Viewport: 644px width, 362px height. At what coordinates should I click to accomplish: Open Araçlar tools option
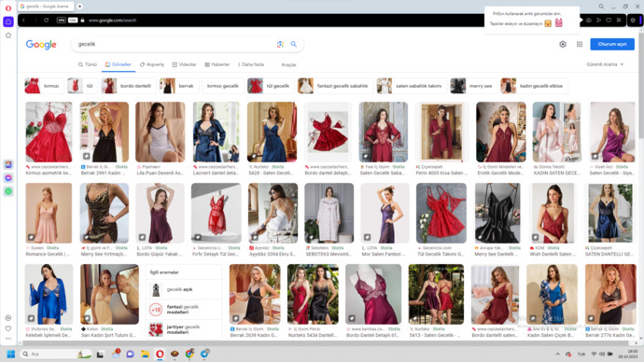tap(288, 65)
